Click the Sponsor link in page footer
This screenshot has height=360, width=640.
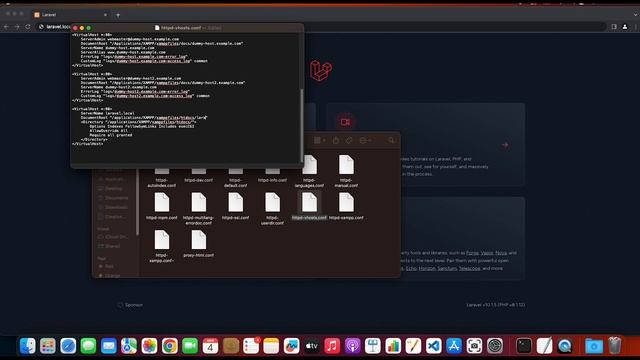(130, 305)
